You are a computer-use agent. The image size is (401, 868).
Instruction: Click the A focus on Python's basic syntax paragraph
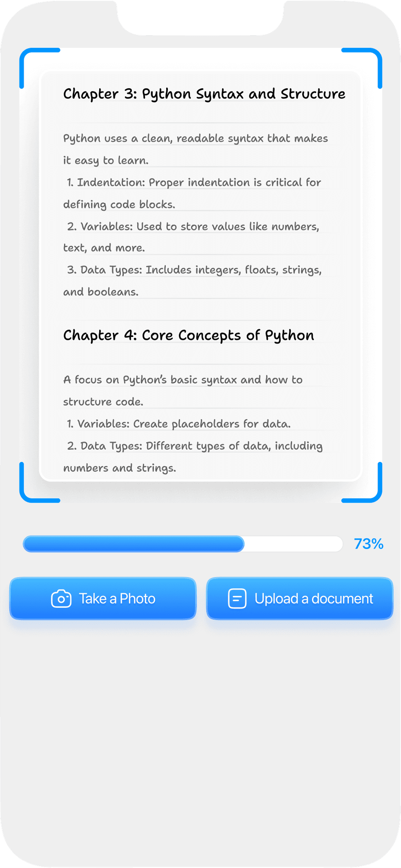[x=183, y=390]
